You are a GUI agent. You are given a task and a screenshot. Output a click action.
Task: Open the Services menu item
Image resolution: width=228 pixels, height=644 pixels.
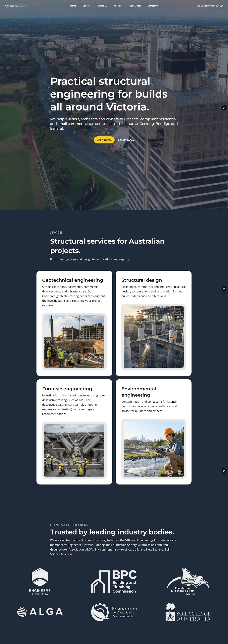coord(86,6)
